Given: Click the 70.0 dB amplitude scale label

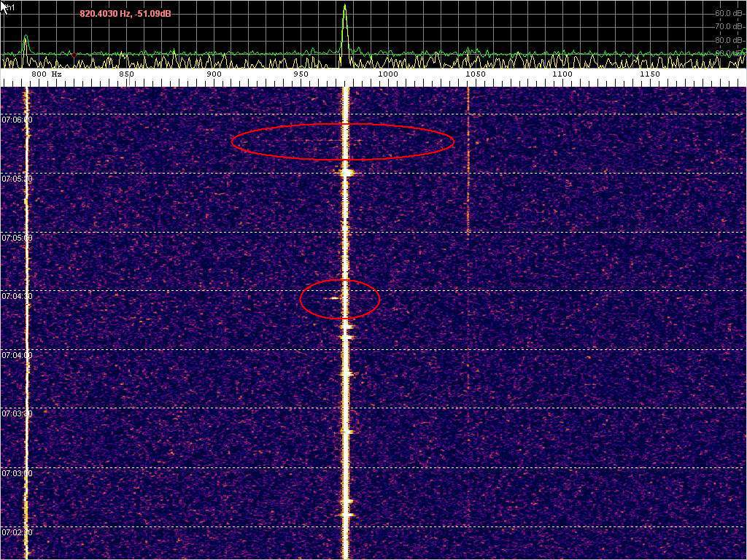Looking at the screenshot, I should point(728,26).
